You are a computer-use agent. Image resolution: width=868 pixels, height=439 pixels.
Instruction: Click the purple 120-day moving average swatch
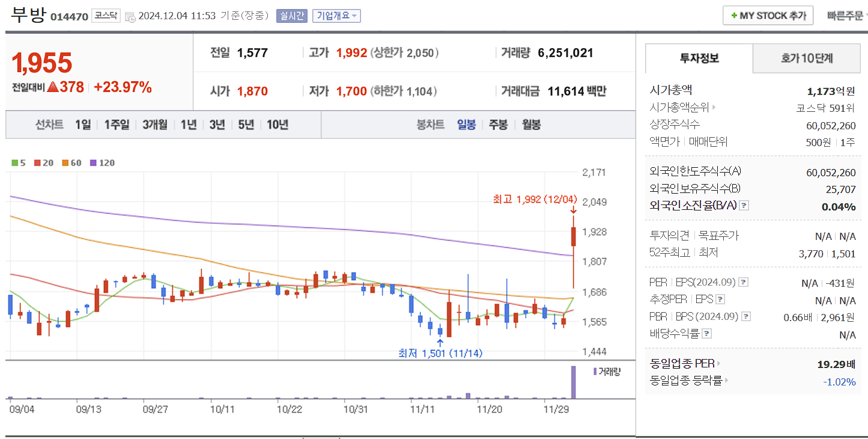93,163
